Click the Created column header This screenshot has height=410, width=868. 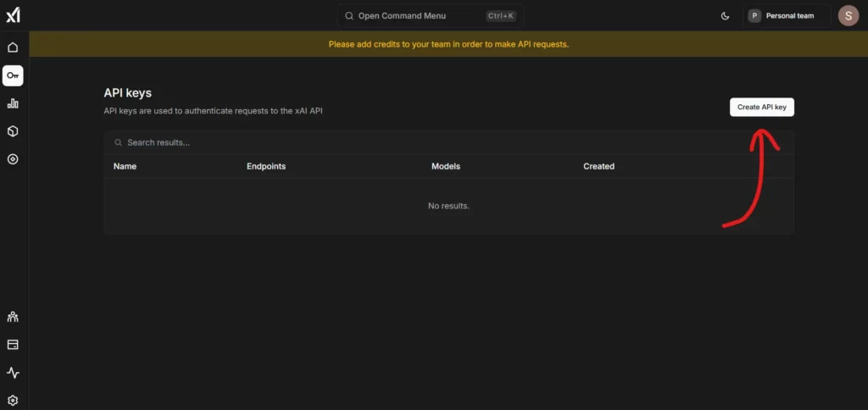coord(598,166)
